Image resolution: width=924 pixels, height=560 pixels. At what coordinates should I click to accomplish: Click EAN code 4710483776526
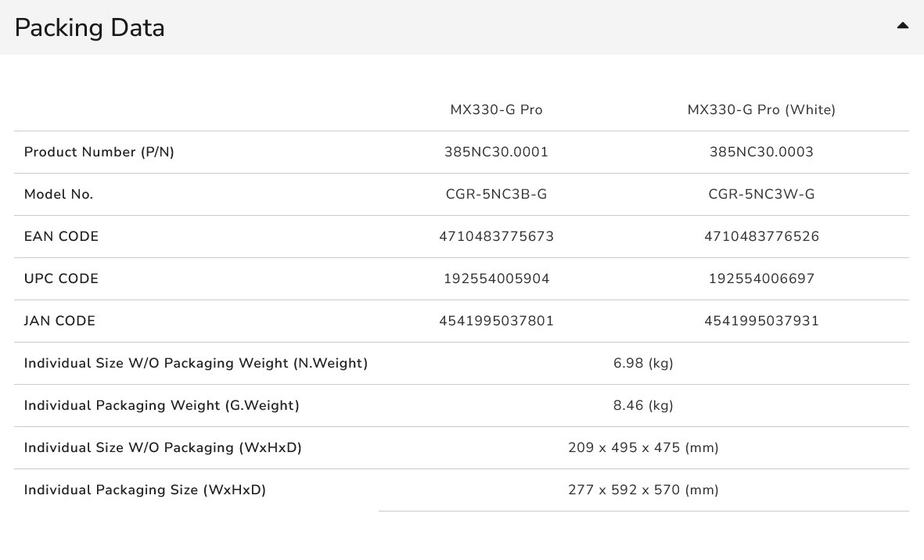(x=761, y=237)
